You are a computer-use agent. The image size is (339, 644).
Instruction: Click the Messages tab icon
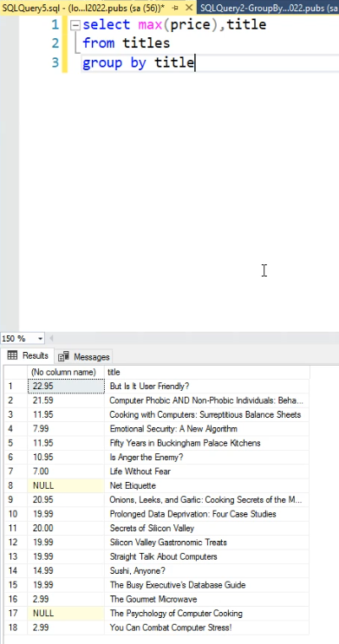63,357
